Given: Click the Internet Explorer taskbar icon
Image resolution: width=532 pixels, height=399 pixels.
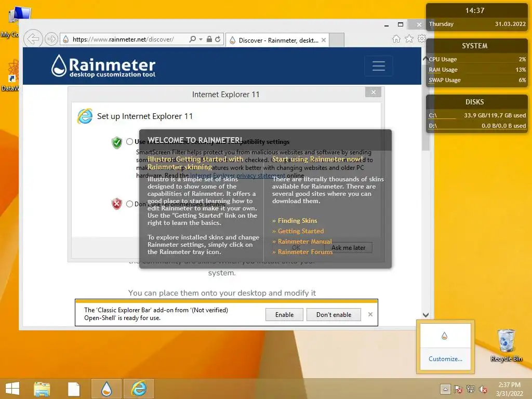Looking at the screenshot, I should pos(139,389).
